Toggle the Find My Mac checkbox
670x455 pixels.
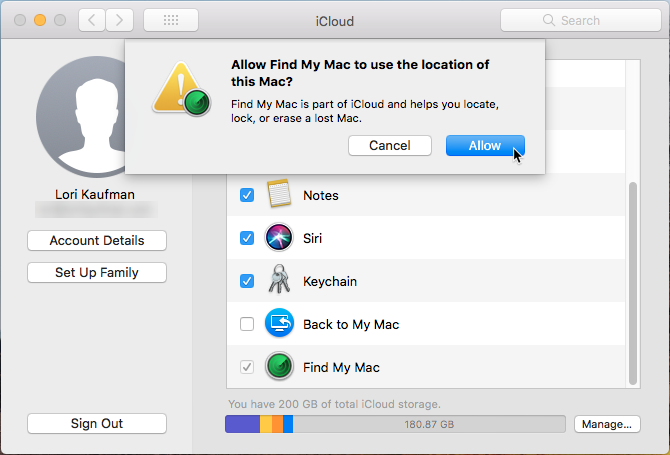click(x=247, y=367)
